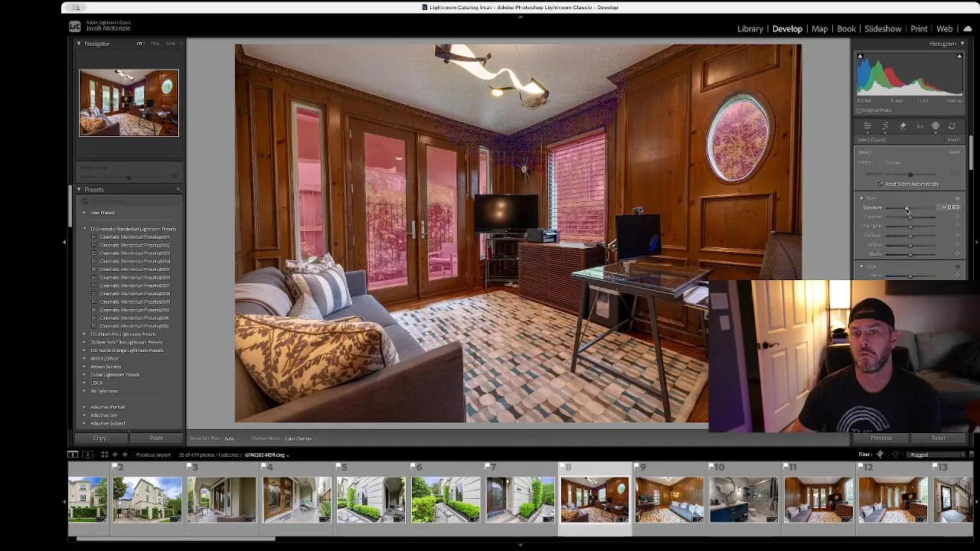Screen dimensions: 980x551
Task: Expand 100 Teal & Orange Lightroom Presets group
Action: (x=85, y=350)
